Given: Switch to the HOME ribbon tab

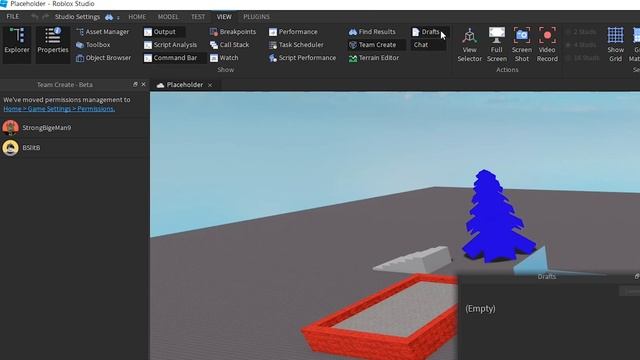Looking at the screenshot, I should tap(137, 17).
